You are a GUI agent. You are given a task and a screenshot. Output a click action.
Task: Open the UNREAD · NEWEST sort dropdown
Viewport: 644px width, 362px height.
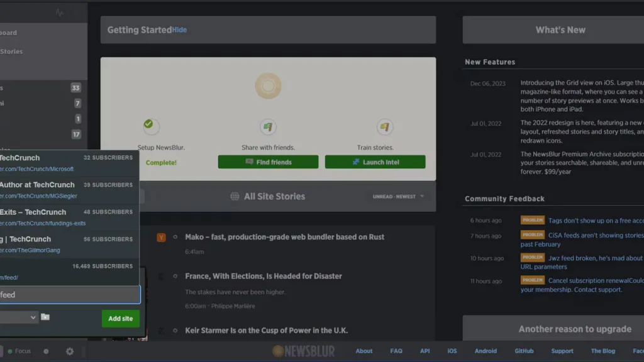pos(398,197)
